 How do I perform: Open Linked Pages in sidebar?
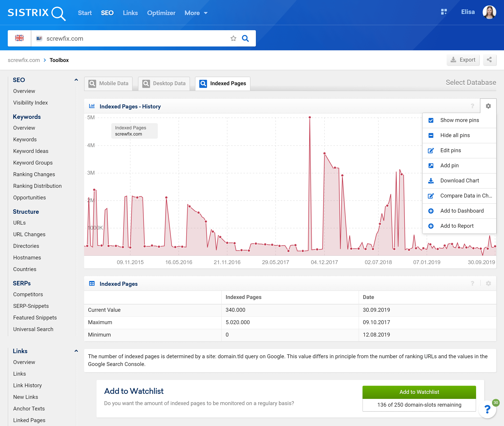29,420
